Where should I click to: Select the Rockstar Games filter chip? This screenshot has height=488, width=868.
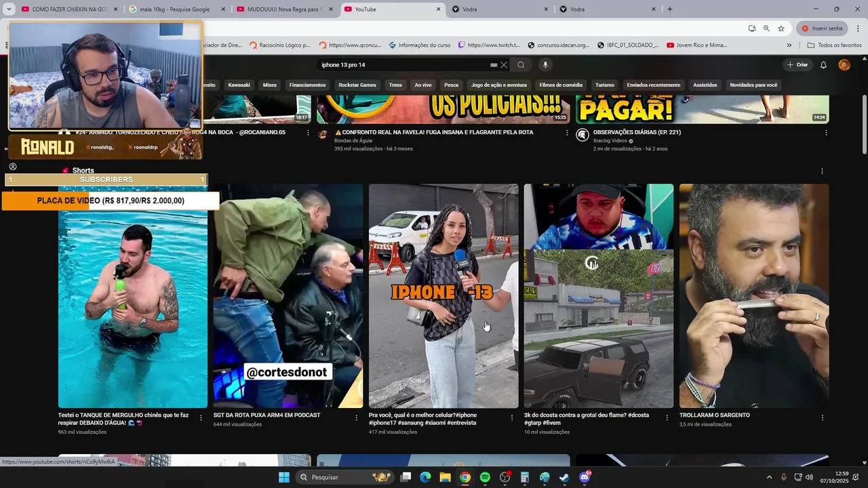[357, 85]
